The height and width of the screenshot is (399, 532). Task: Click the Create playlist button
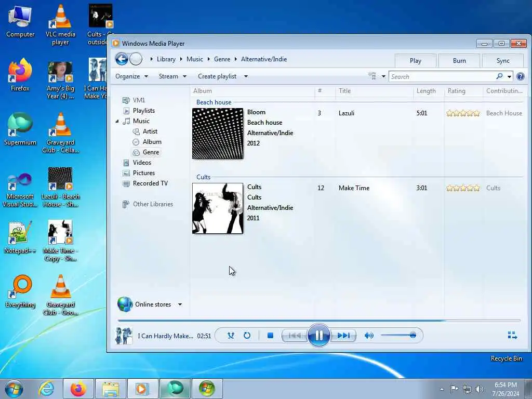217,76
